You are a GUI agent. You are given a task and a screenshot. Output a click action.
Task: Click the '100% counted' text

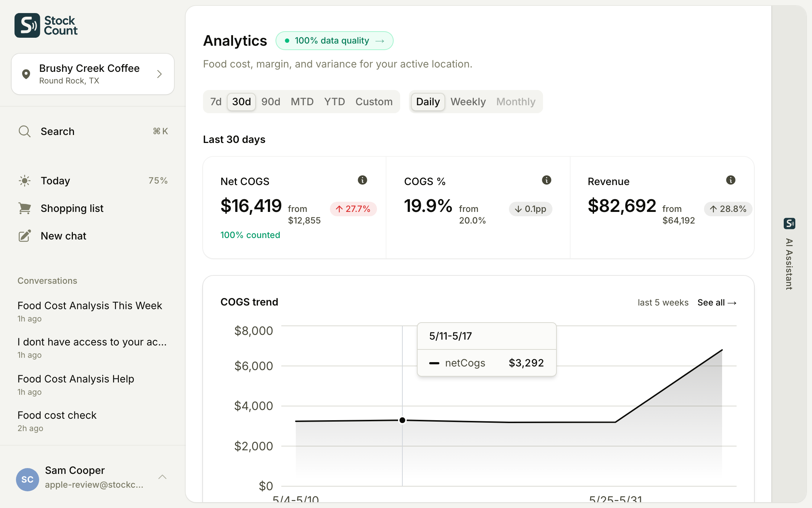(250, 235)
